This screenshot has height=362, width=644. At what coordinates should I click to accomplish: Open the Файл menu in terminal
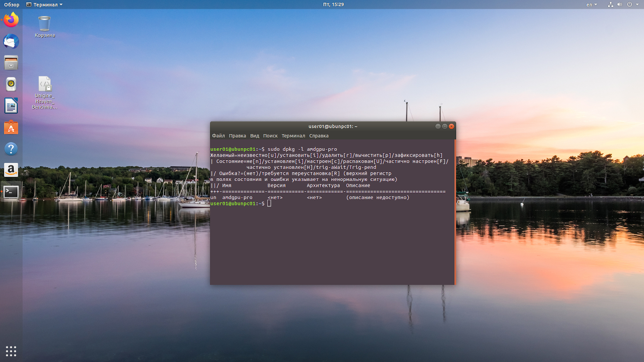(218, 136)
